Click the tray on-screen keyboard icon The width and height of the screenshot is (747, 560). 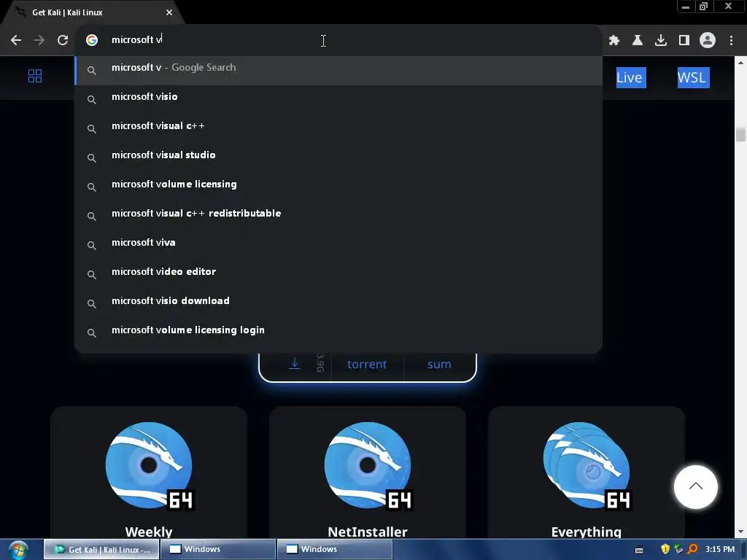[x=639, y=550]
